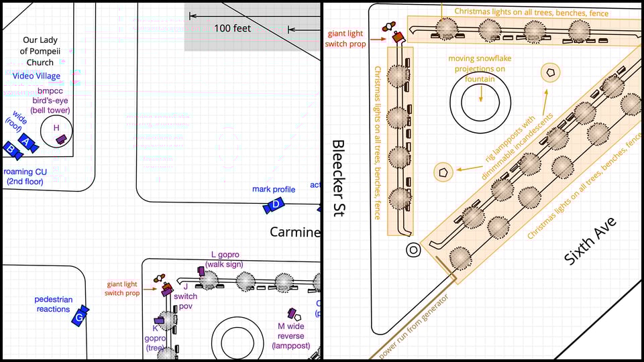Select the "Sixth Ave" street label

coord(590,240)
